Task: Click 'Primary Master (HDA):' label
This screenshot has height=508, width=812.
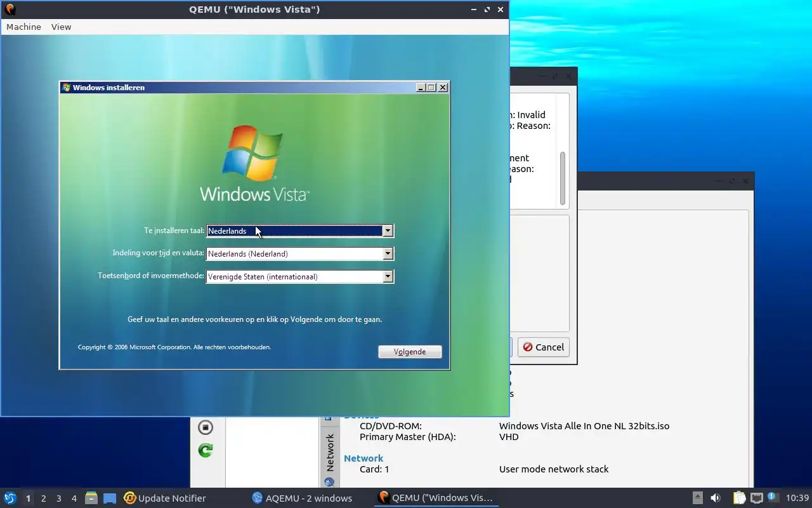Action: [408, 437]
